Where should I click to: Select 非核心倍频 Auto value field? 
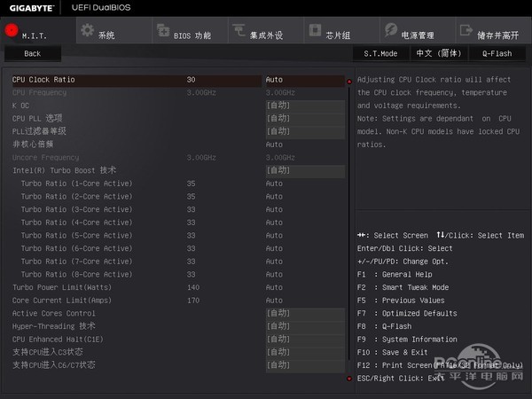[x=274, y=145]
